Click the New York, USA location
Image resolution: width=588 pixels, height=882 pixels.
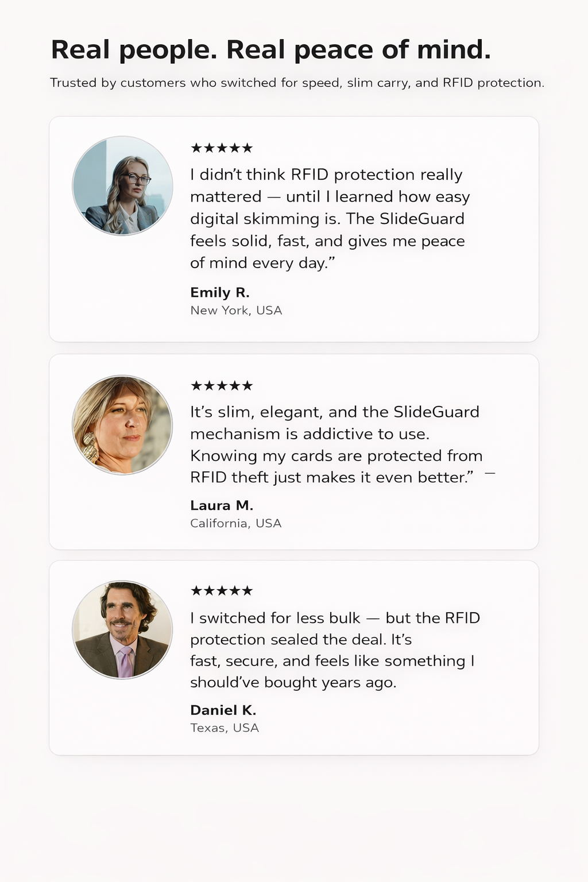coord(236,311)
